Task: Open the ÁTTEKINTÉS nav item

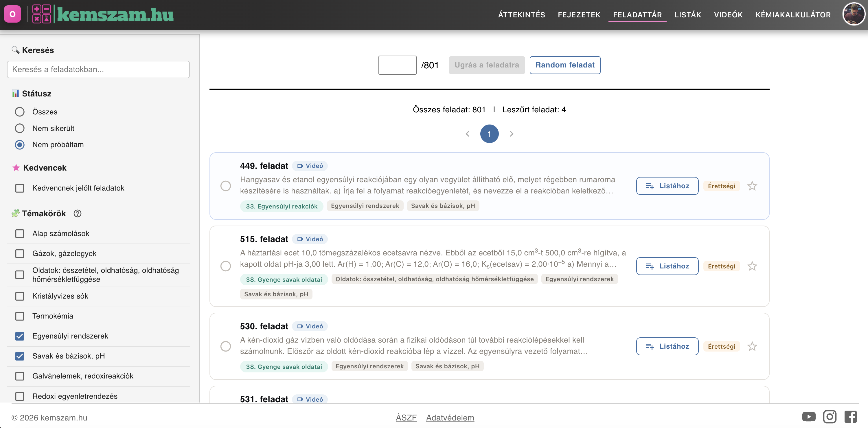Action: (x=521, y=15)
